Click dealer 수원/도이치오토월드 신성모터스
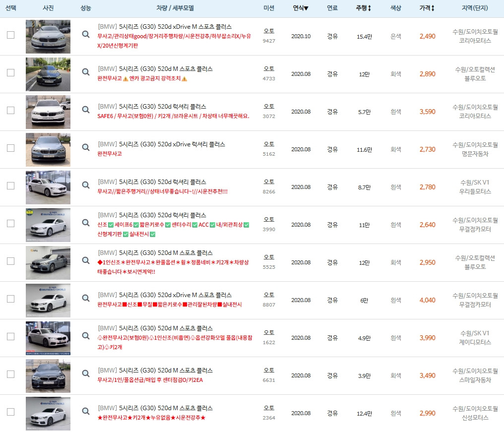 pos(475,413)
